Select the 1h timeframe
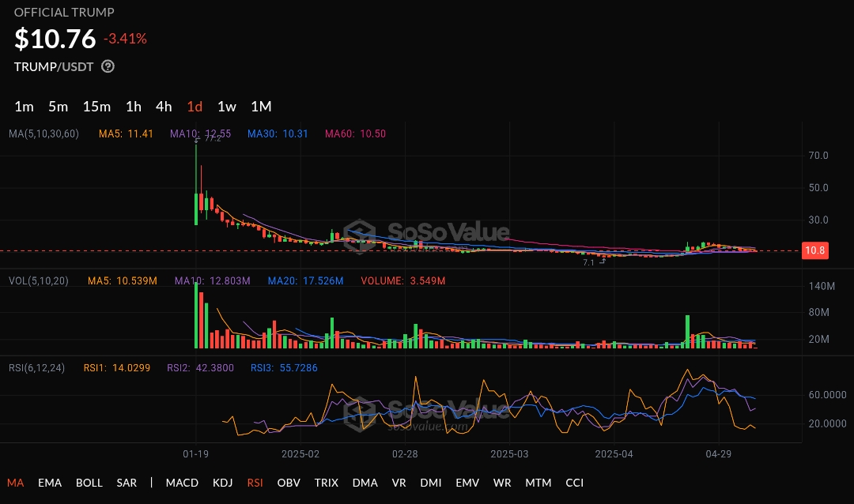 134,107
